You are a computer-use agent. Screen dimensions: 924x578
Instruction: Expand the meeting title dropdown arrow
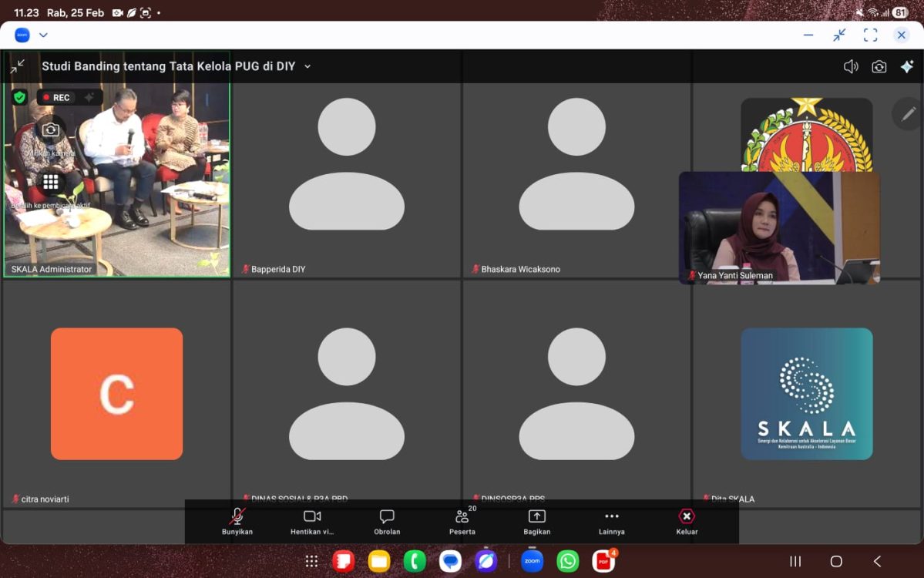click(307, 66)
